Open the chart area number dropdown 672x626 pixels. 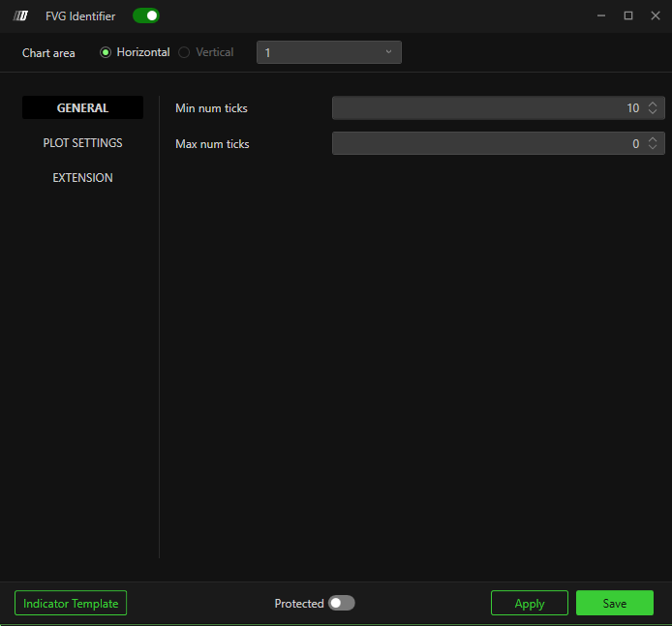[328, 52]
